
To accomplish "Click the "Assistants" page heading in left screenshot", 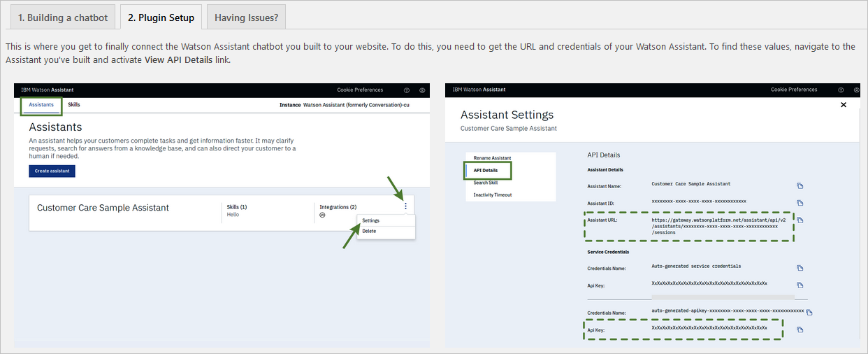I will (55, 127).
